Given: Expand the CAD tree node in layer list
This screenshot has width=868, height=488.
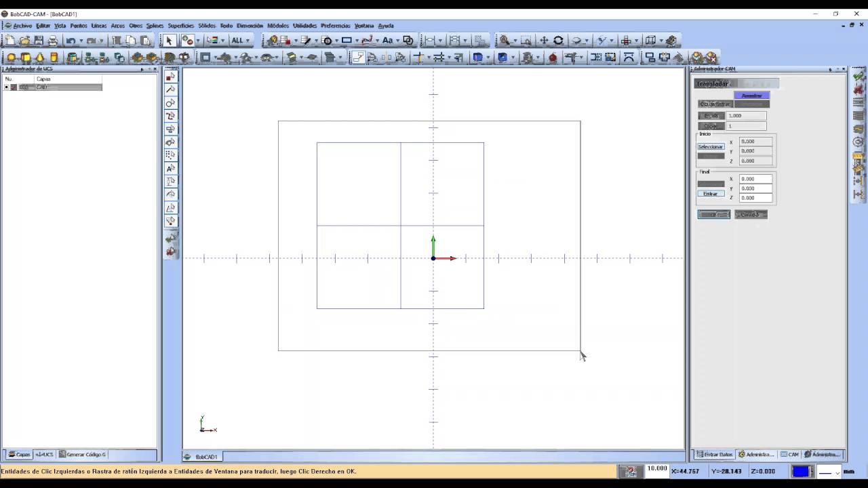Looking at the screenshot, I should 6,87.
